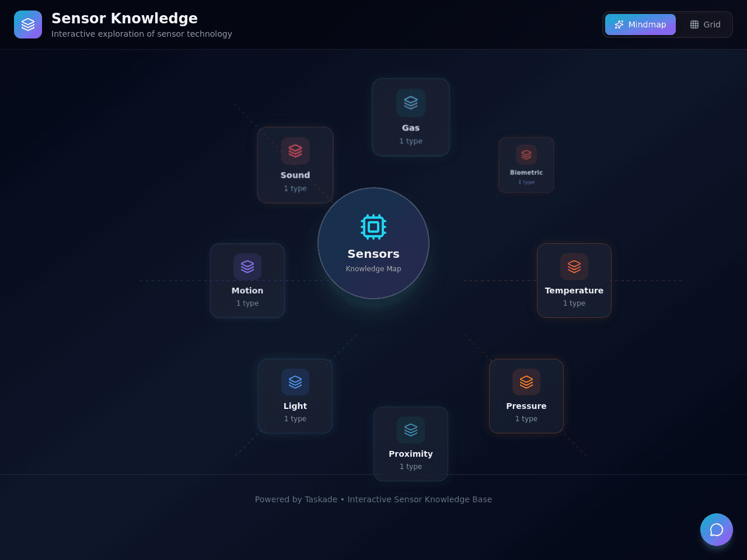Click the grid icon in Grid tab

coord(694,24)
